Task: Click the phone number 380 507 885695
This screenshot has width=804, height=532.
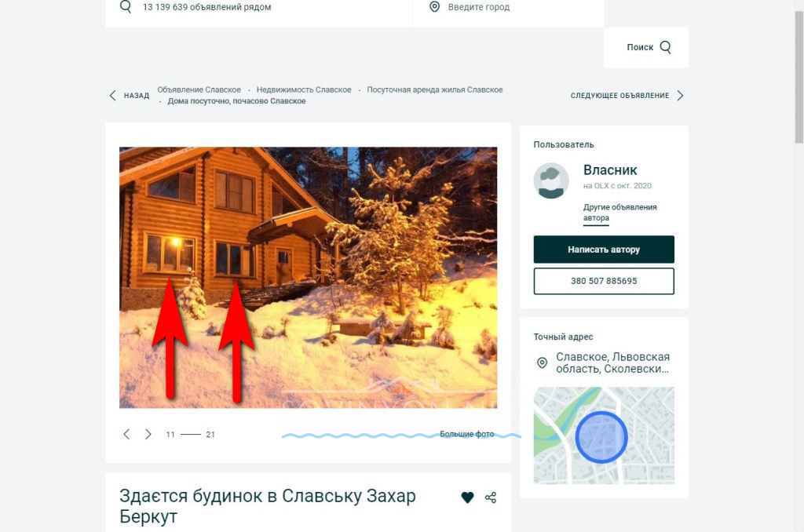Action: pyautogui.click(x=604, y=281)
